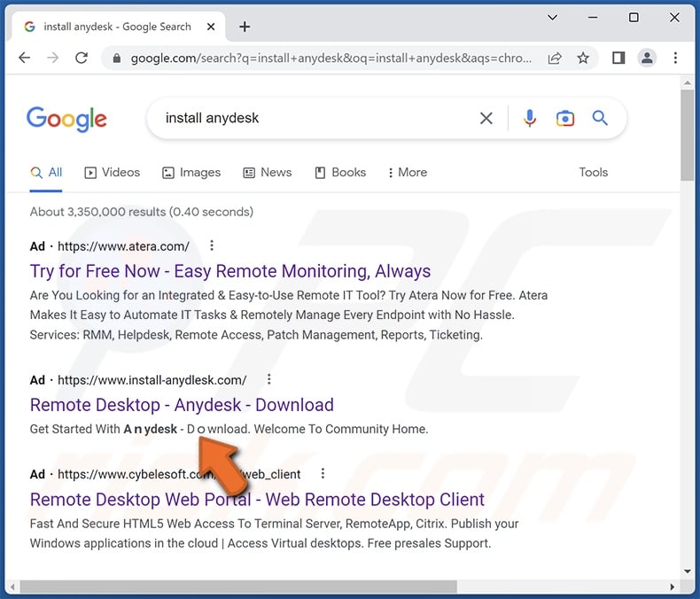This screenshot has height=599, width=700.
Task: Click the scroll down arrow
Action: [687, 571]
